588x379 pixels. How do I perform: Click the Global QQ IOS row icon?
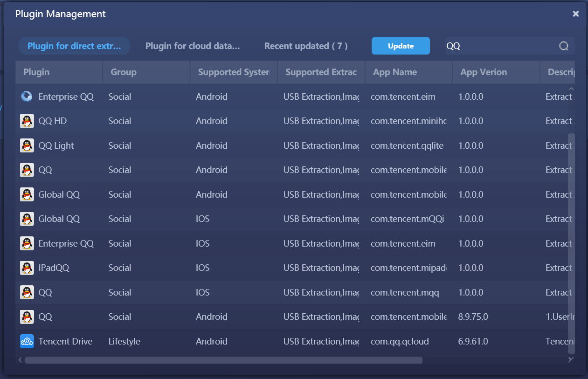[x=27, y=219]
